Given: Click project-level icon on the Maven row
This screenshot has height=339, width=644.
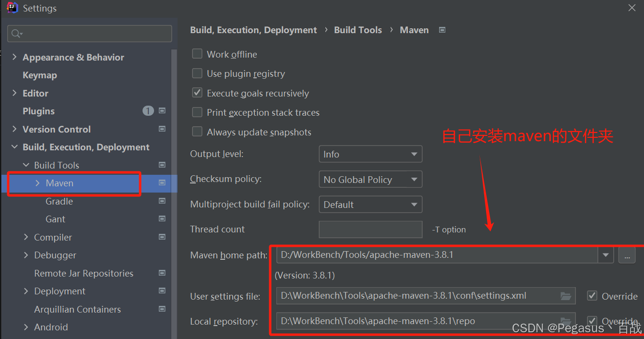Looking at the screenshot, I should [x=162, y=183].
